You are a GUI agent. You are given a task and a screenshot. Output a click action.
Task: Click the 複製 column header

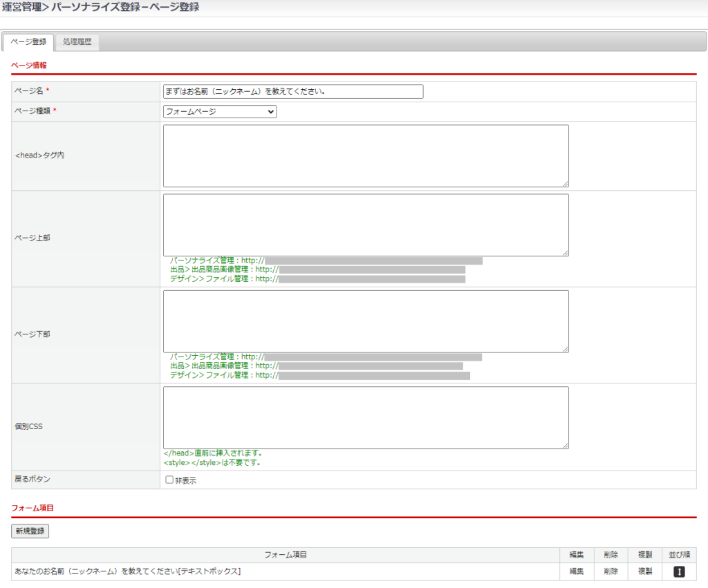pyautogui.click(x=645, y=555)
